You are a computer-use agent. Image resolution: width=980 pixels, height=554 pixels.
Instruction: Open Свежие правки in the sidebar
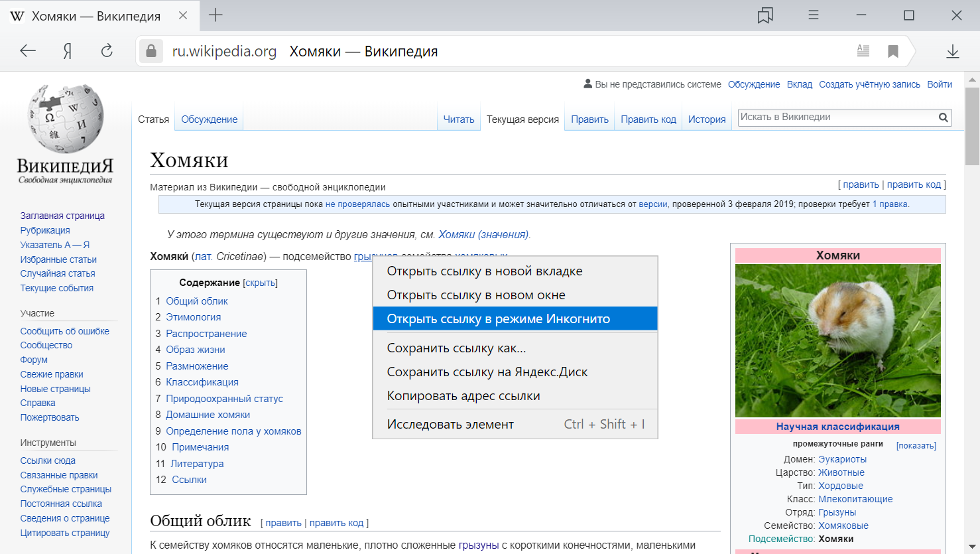pos(52,374)
